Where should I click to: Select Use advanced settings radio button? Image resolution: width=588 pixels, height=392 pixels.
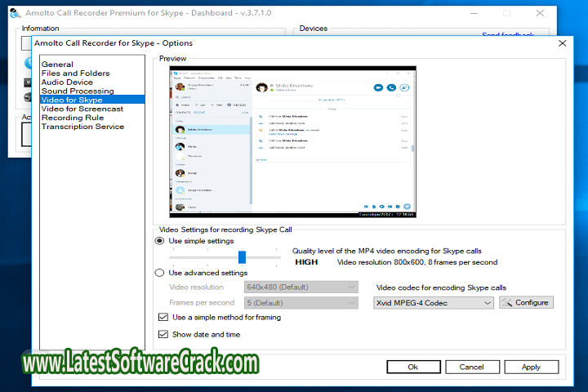[x=160, y=273]
